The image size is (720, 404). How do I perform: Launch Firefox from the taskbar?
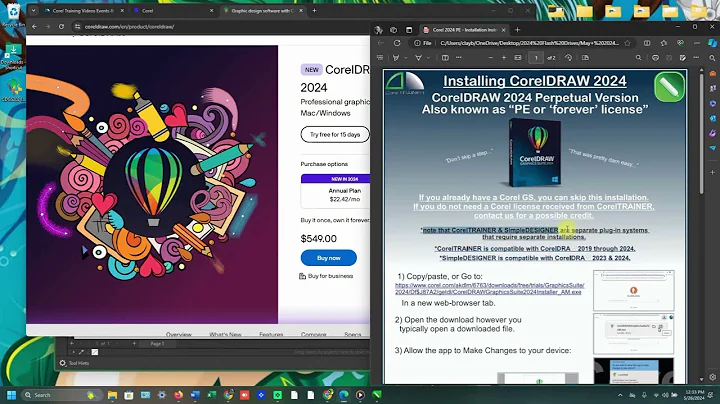click(x=179, y=395)
